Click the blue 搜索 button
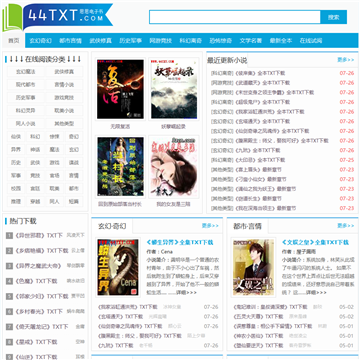The image size is (360, 360). tap(333, 17)
